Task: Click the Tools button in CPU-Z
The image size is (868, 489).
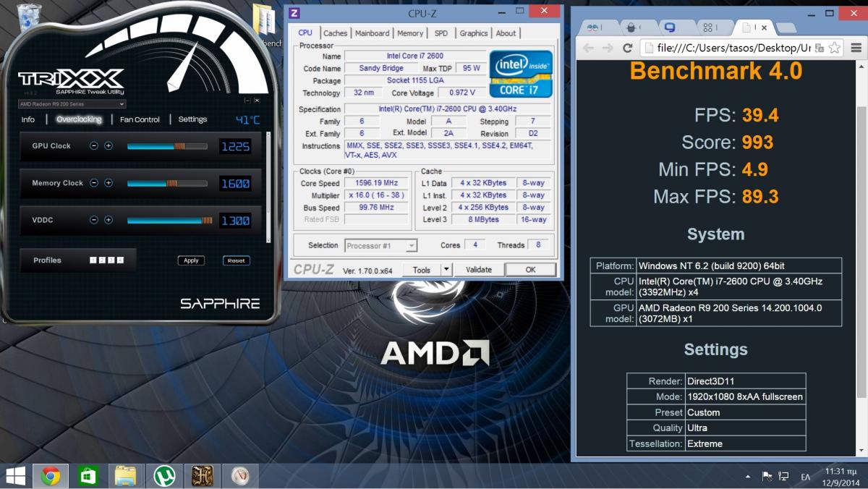Action: tap(422, 270)
